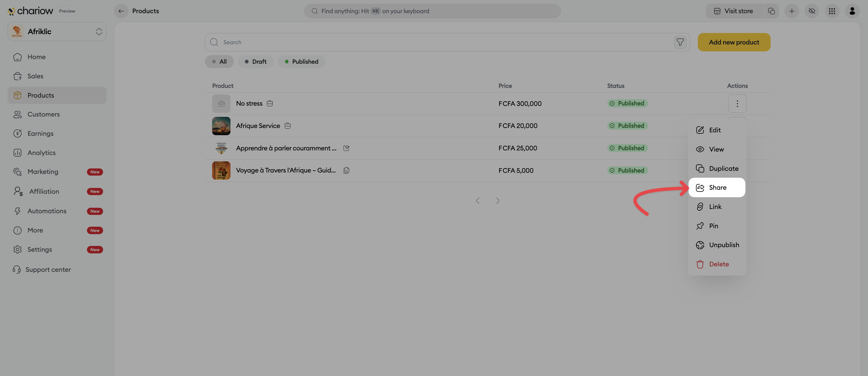Focus the products Search field
Image resolution: width=868 pixels, height=376 pixels.
point(438,42)
